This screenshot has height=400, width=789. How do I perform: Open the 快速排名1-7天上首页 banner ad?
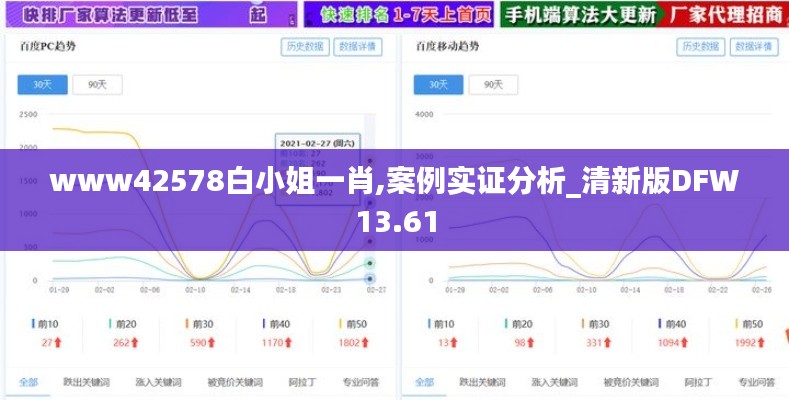pyautogui.click(x=399, y=14)
